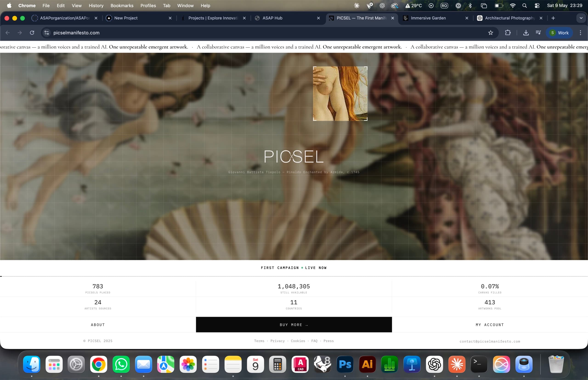Screen dimensions: 588x380
Task: Close the Immersive Garden tab
Action: (x=467, y=18)
